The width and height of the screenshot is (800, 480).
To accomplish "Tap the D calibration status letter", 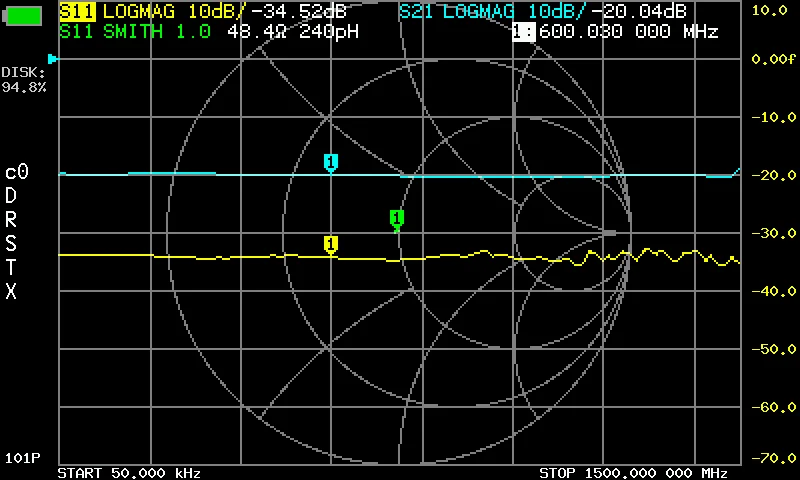I will coord(11,196).
